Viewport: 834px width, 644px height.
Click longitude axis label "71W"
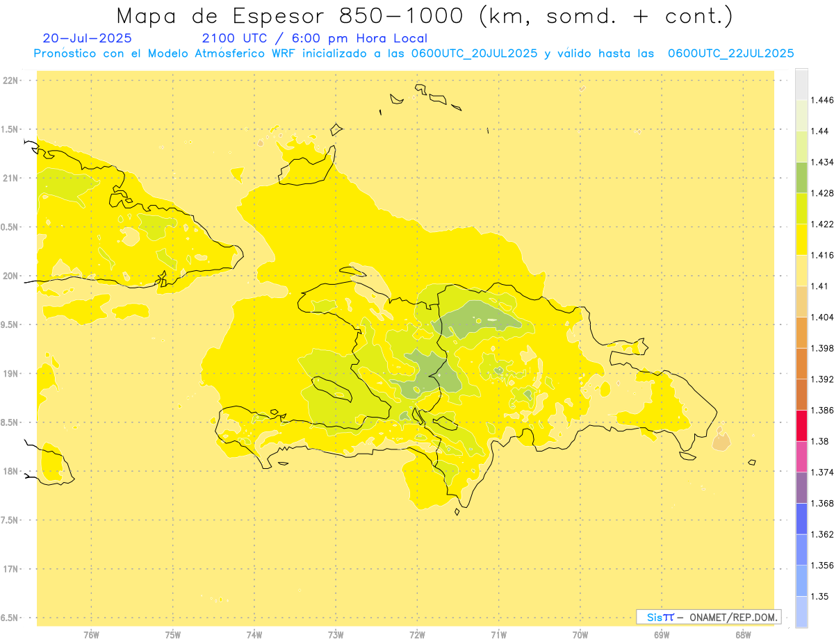(499, 634)
